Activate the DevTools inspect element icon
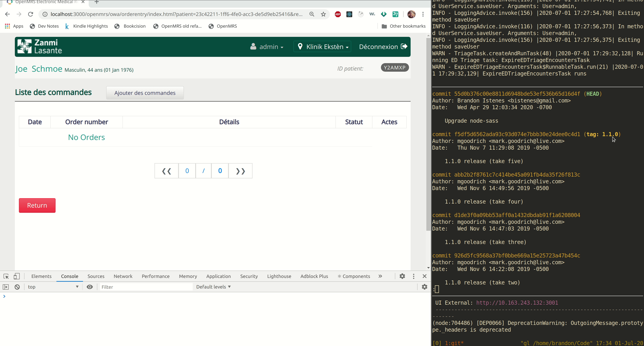The width and height of the screenshot is (644, 346). pyautogui.click(x=6, y=276)
